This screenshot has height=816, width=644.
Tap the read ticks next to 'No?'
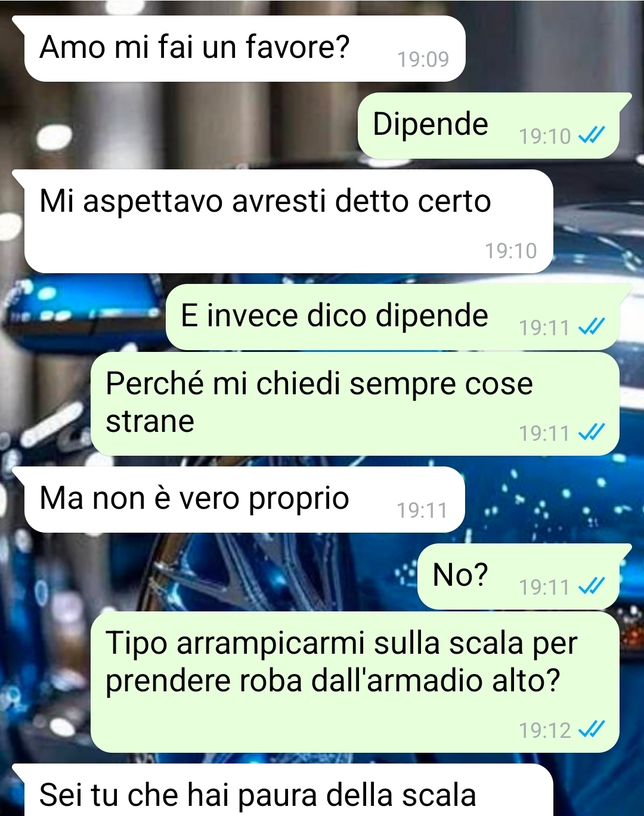pos(592,586)
